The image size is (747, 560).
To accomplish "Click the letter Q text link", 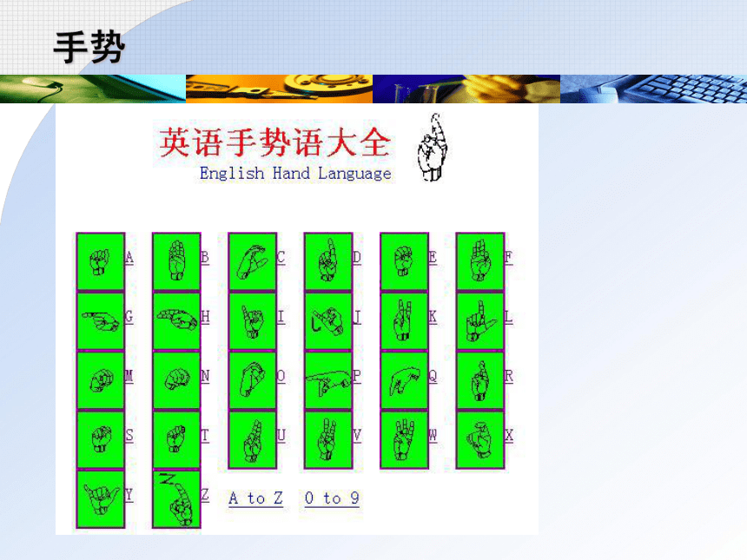I will [x=433, y=376].
